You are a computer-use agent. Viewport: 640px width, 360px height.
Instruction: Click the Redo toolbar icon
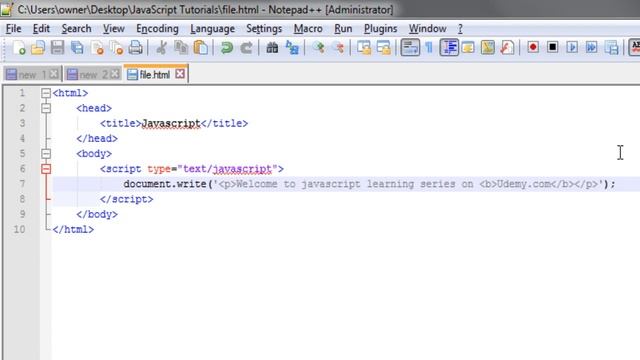point(246,48)
